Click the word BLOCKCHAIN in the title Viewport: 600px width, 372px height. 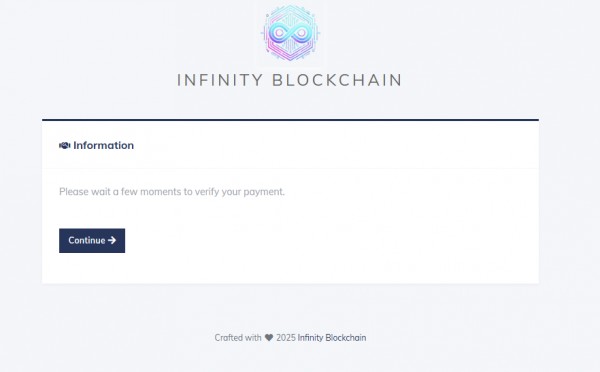337,80
